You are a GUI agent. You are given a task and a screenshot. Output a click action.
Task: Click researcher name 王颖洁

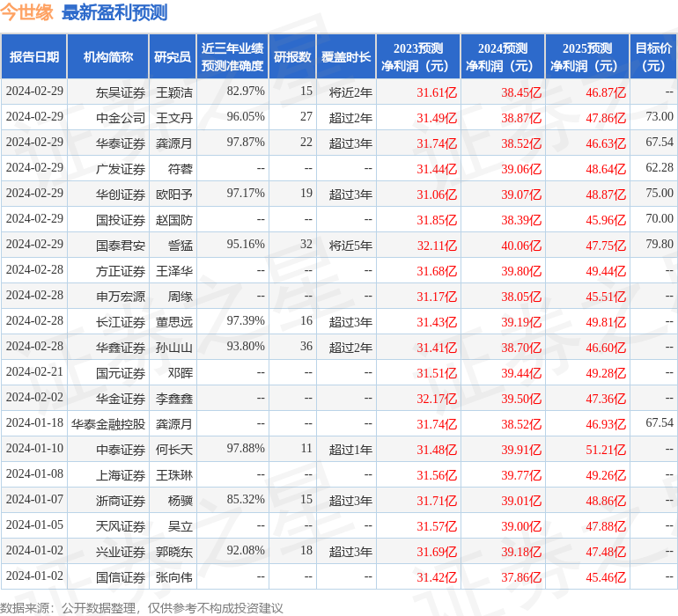pos(173,92)
